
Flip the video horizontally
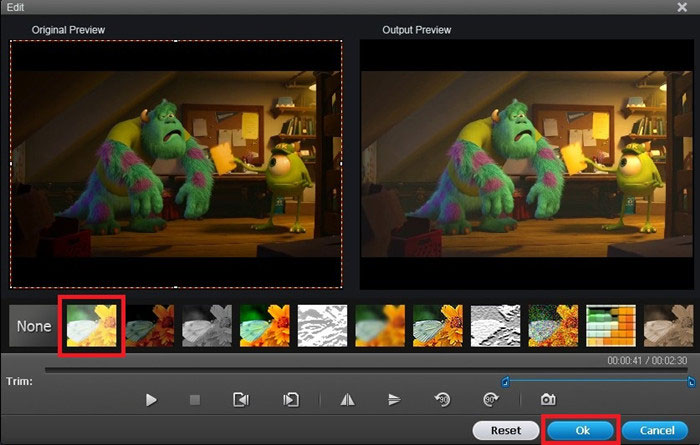[x=347, y=399]
